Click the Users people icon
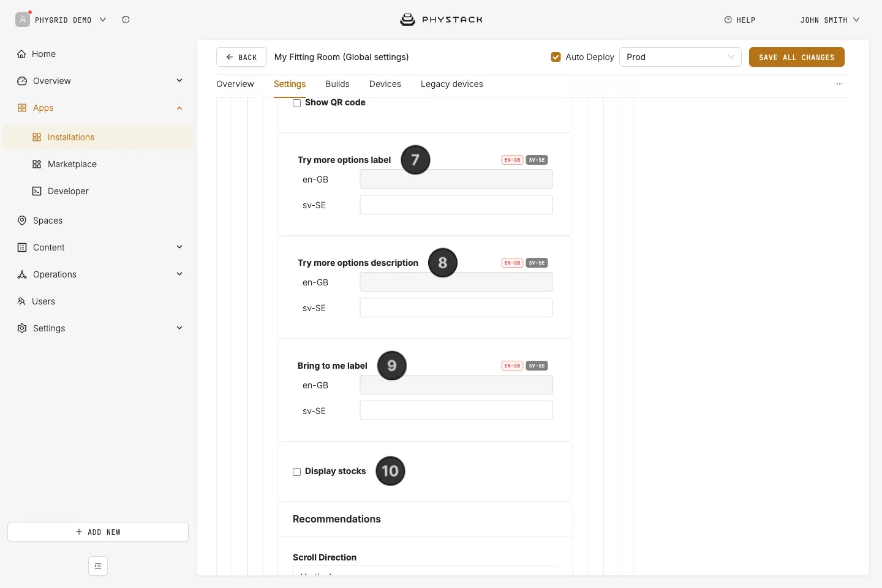 21,301
